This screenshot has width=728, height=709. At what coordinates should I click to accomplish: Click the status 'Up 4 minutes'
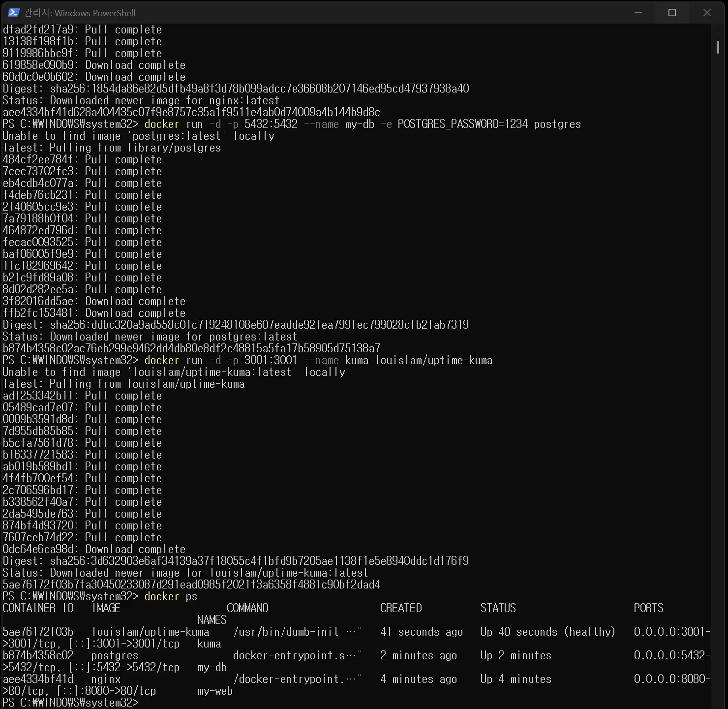click(516, 679)
